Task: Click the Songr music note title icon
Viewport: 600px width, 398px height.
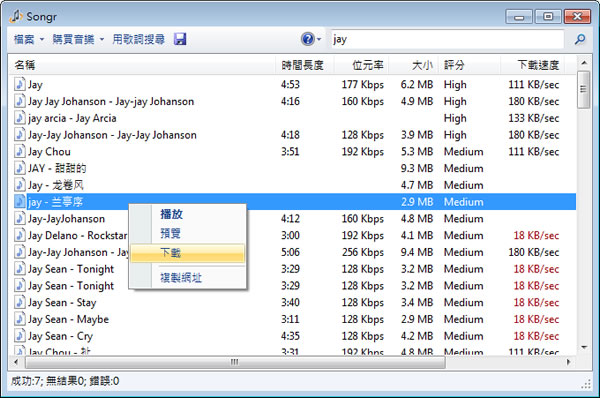Action: [16, 16]
